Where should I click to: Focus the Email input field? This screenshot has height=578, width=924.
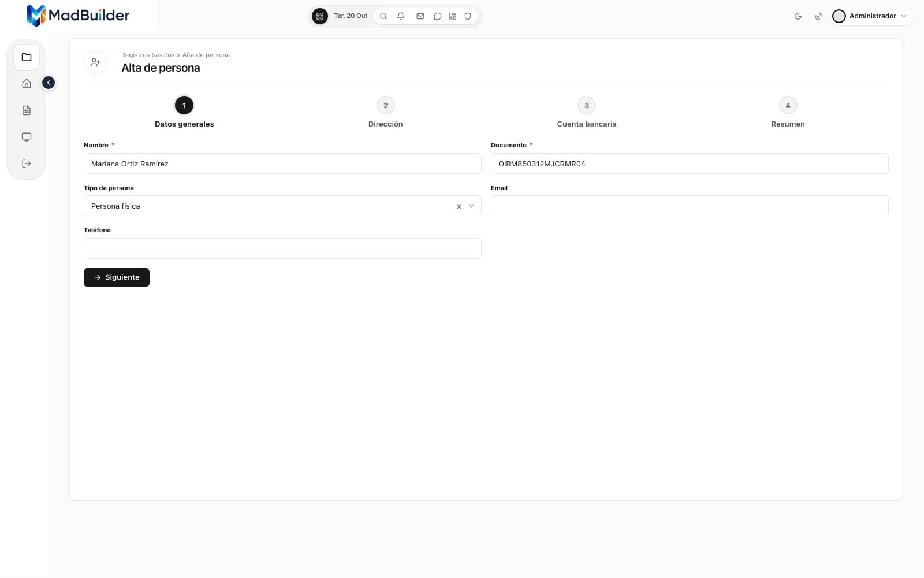pos(690,206)
